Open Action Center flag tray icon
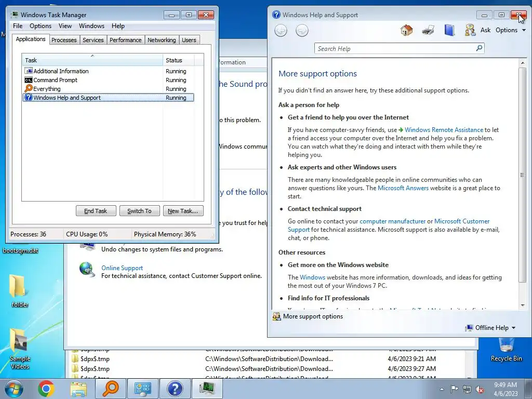The height and width of the screenshot is (399, 532). tap(454, 389)
